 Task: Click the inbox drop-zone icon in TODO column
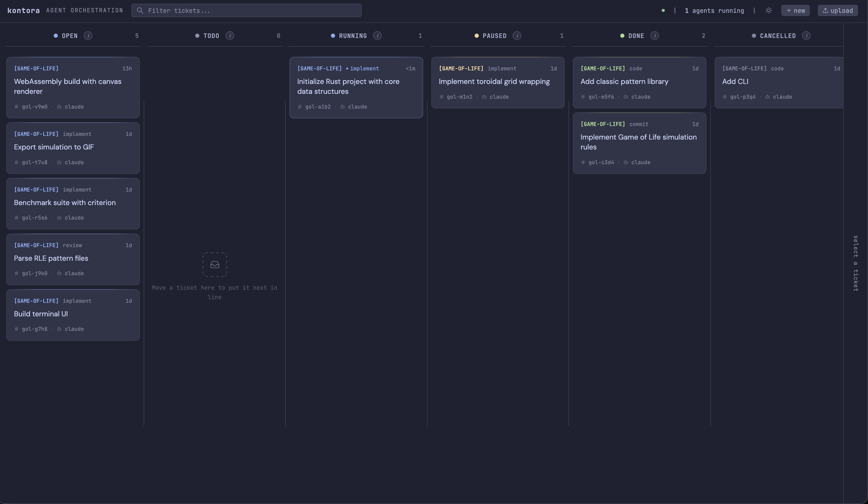click(214, 264)
